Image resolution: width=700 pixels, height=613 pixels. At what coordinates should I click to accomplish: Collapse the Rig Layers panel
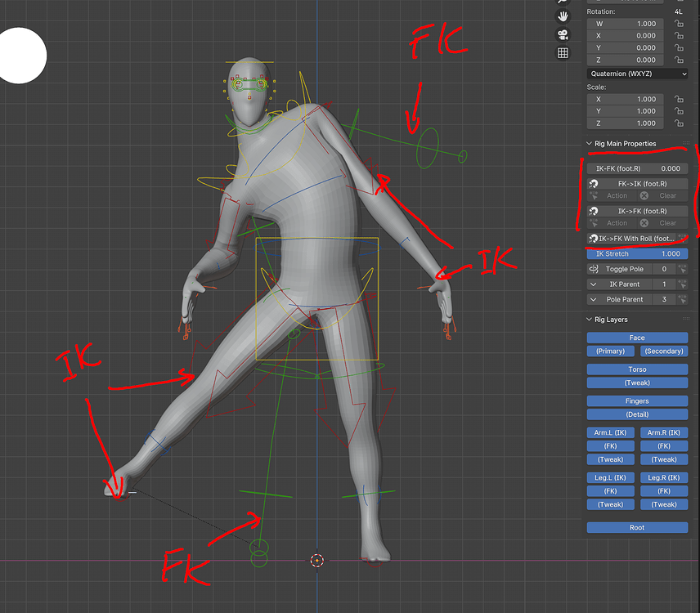coord(589,320)
